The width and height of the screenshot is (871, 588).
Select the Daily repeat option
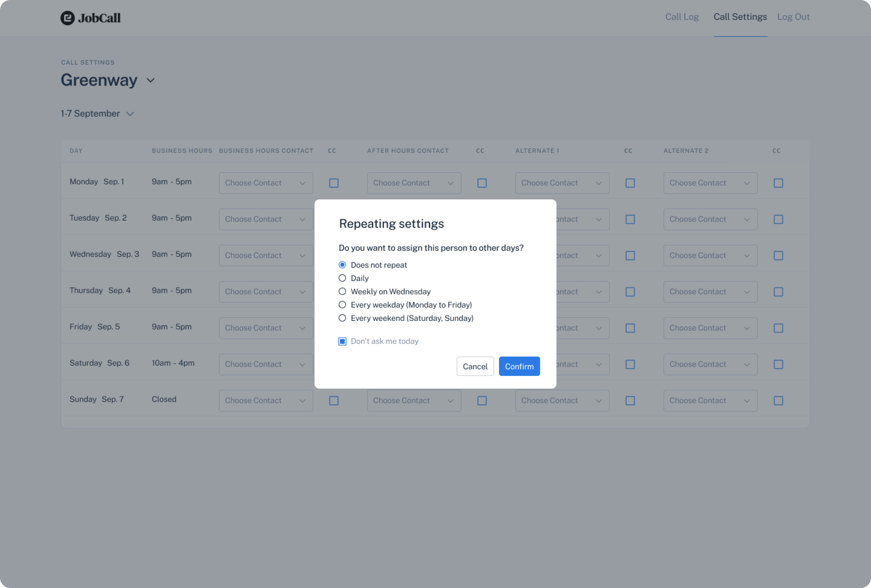click(342, 278)
